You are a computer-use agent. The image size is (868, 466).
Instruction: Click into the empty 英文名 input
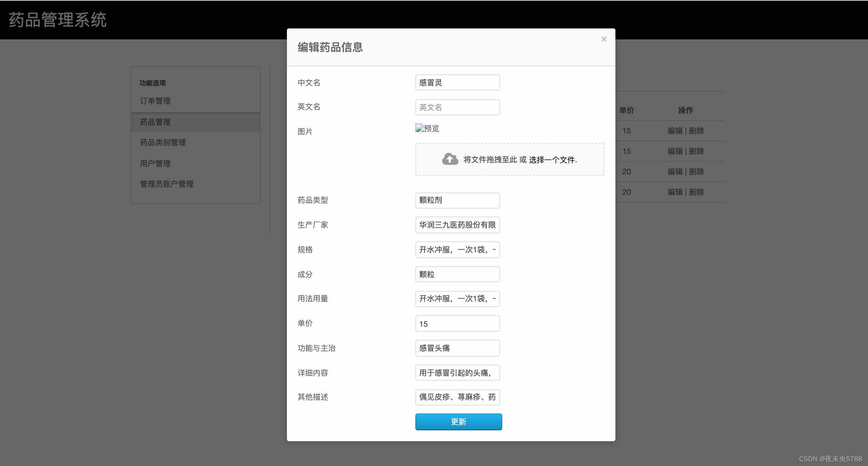[457, 107]
